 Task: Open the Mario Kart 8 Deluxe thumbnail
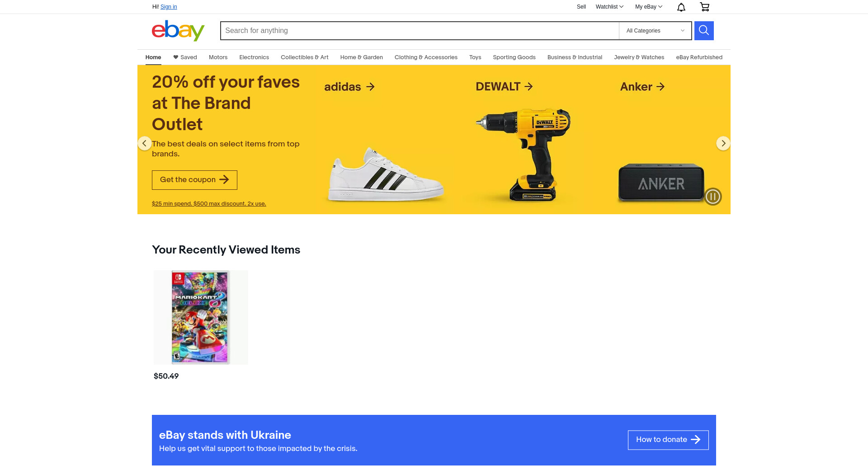[x=201, y=317]
